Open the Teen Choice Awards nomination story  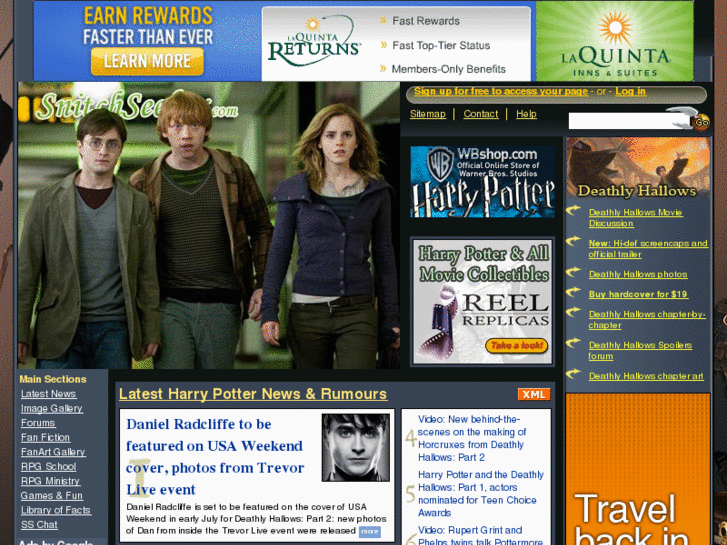[x=480, y=494]
